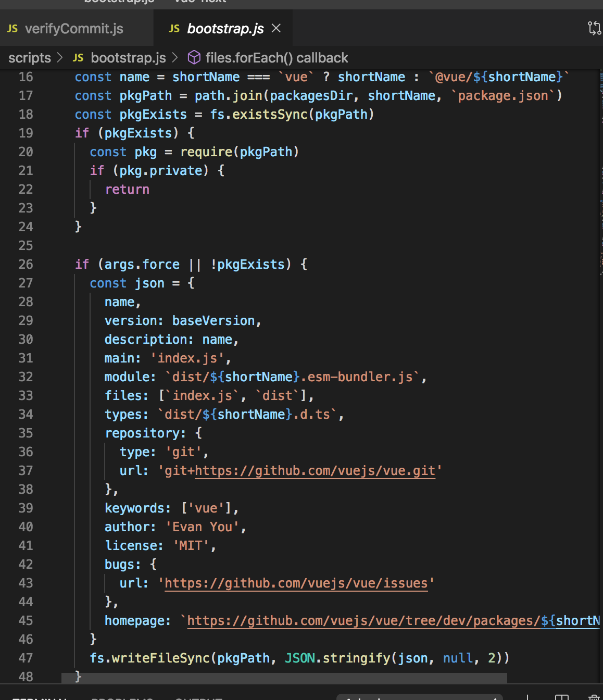Viewport: 603px width, 700px height.
Task: Click the 'bugs' property on line 42
Action: click(x=120, y=565)
